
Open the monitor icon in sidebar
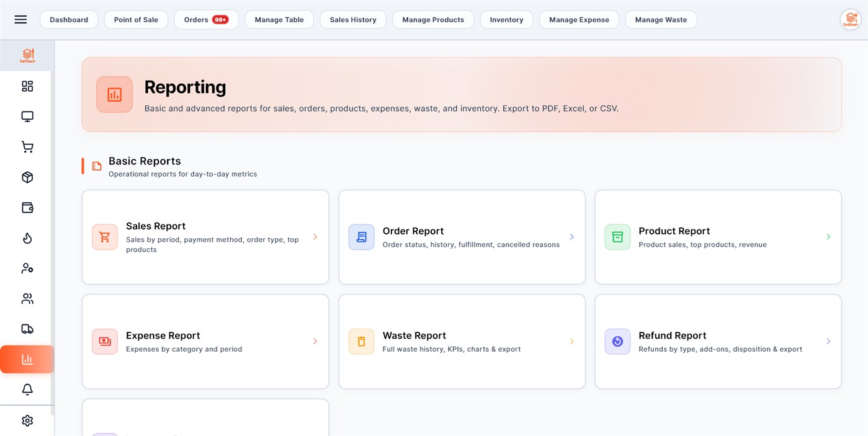click(x=27, y=117)
